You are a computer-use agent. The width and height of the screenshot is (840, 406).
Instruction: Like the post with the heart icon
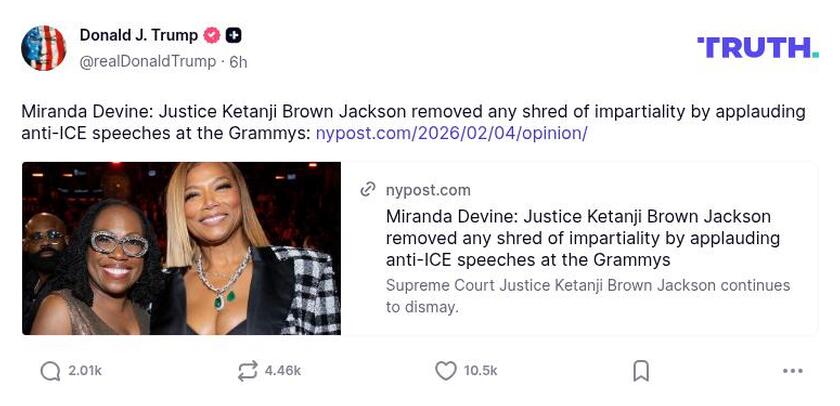click(x=446, y=371)
